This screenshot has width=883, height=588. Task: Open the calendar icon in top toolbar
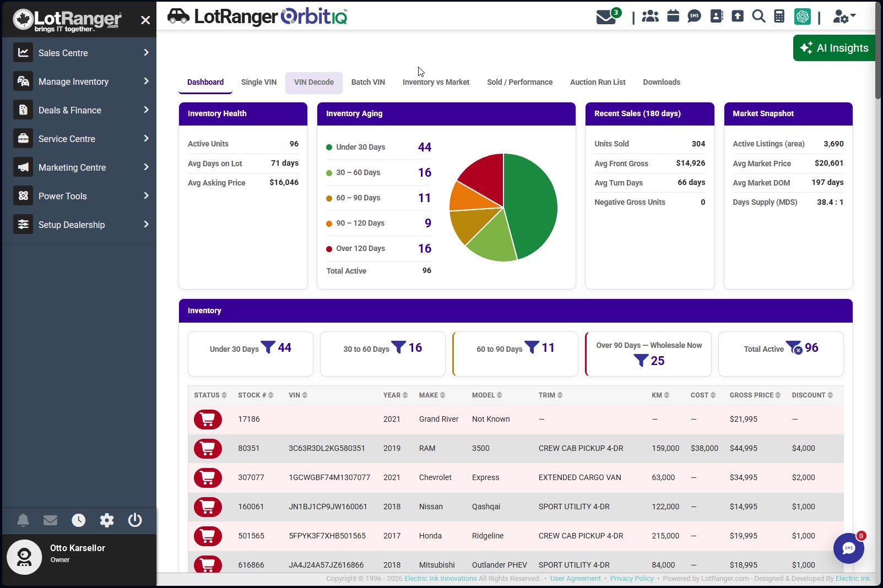pyautogui.click(x=673, y=16)
